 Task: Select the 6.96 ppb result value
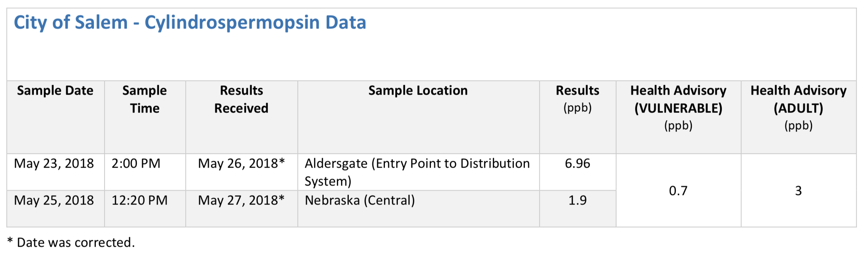point(577,163)
